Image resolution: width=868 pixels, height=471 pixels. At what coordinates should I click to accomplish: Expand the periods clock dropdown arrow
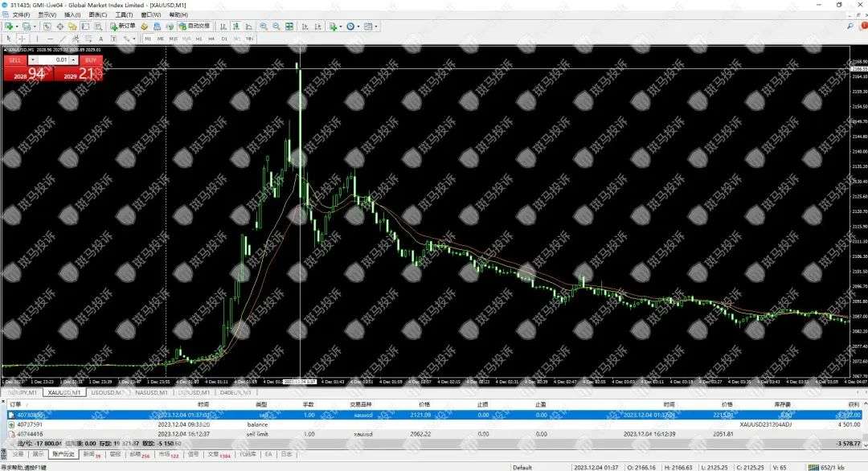[x=358, y=26]
